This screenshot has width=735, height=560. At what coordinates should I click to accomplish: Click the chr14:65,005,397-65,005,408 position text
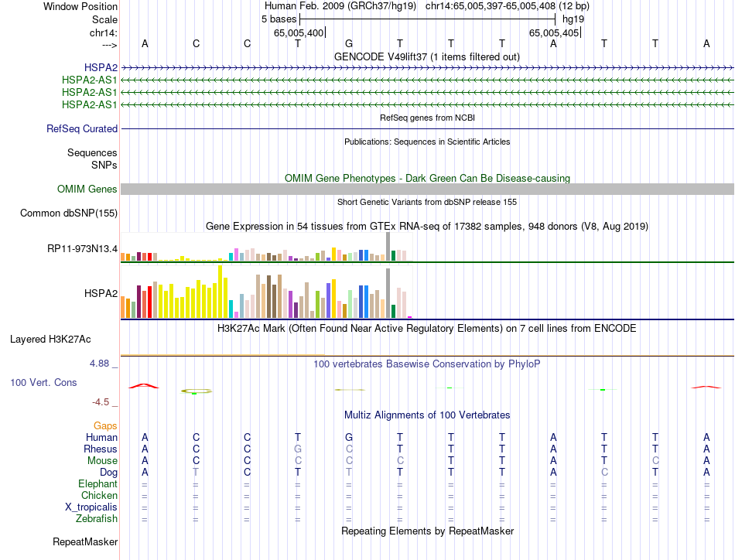(x=491, y=6)
